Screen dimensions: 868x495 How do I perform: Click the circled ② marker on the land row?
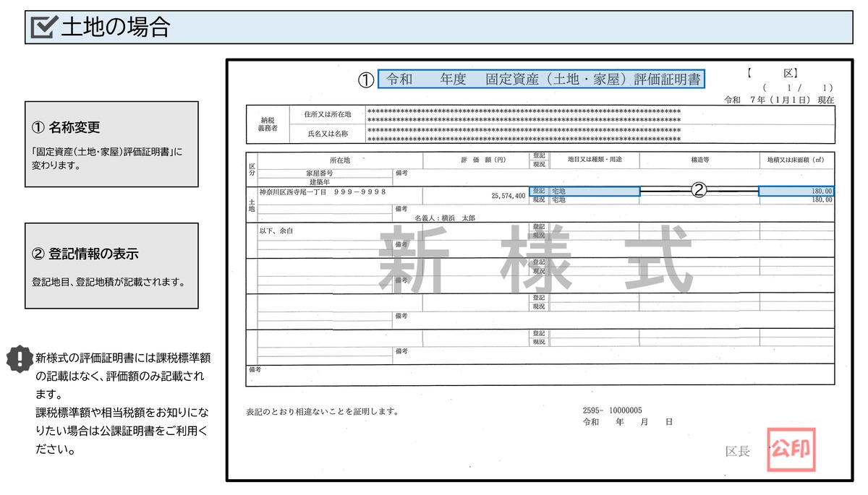click(x=699, y=191)
